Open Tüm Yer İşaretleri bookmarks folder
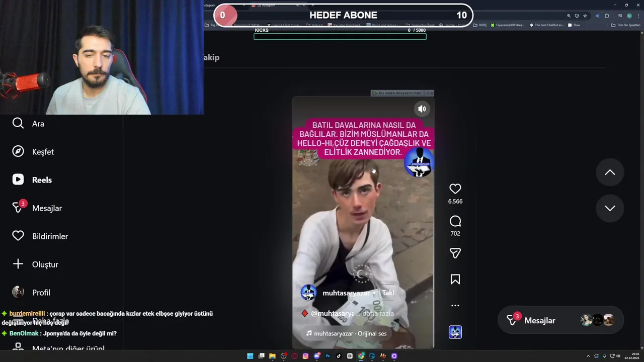The width and height of the screenshot is (644, 362). pyautogui.click(x=625, y=25)
